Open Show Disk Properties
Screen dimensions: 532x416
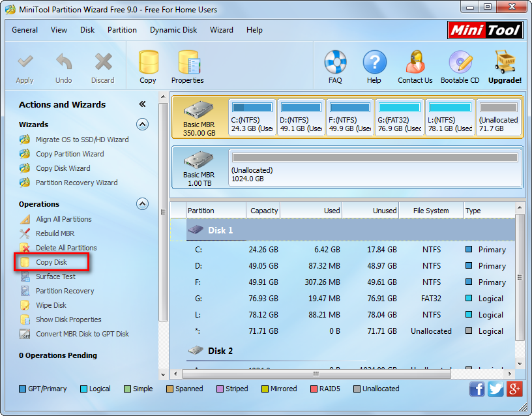click(68, 319)
